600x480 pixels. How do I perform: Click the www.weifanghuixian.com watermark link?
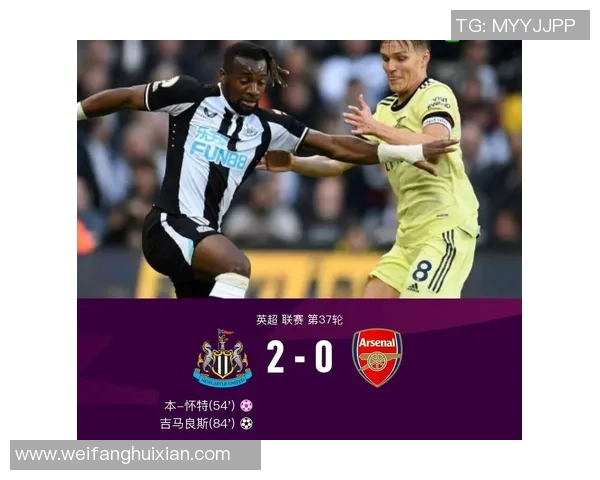point(123,455)
